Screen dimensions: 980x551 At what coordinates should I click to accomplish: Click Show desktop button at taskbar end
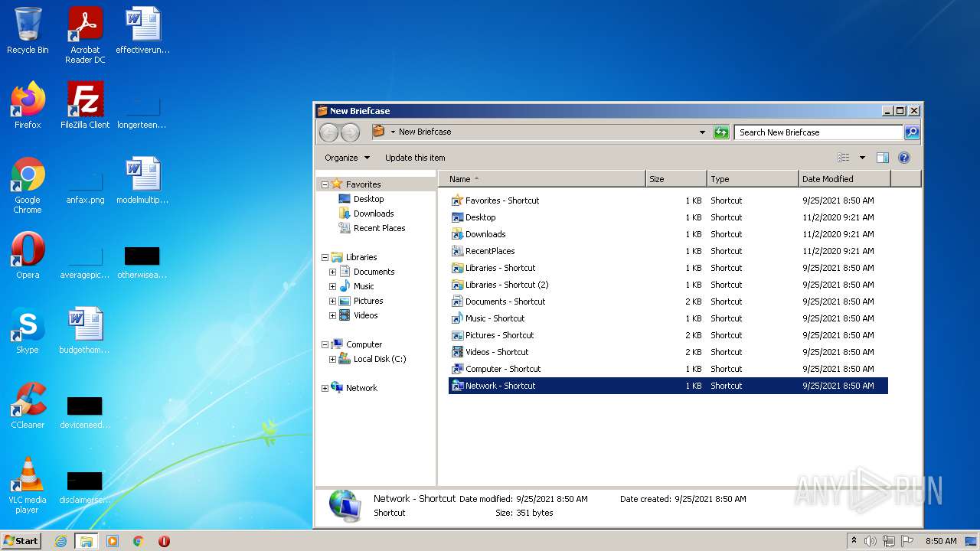(x=972, y=541)
